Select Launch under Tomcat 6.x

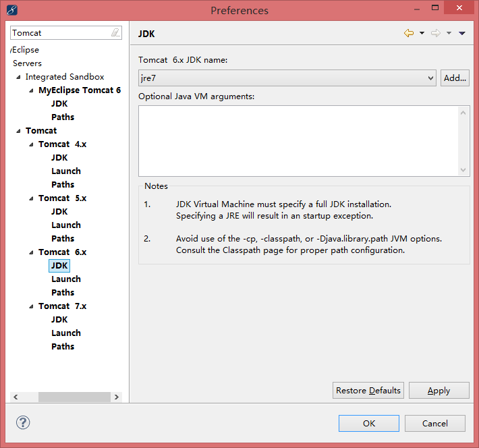click(x=66, y=279)
